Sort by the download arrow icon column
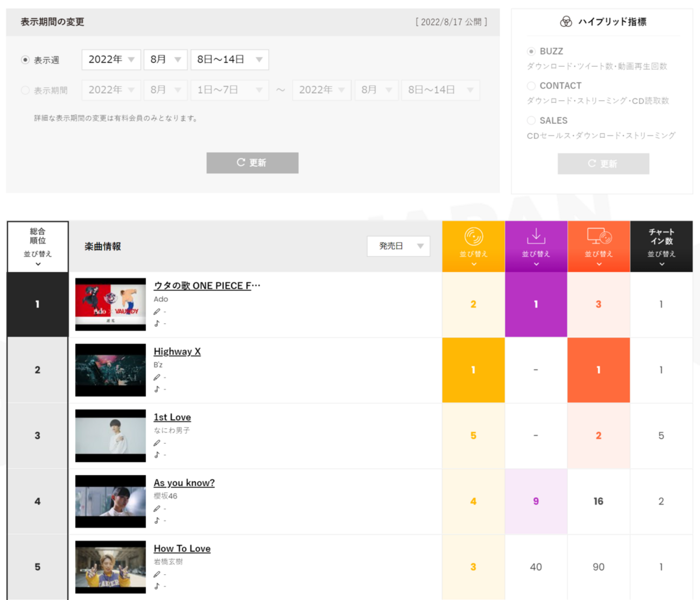700x600 pixels. point(536,246)
